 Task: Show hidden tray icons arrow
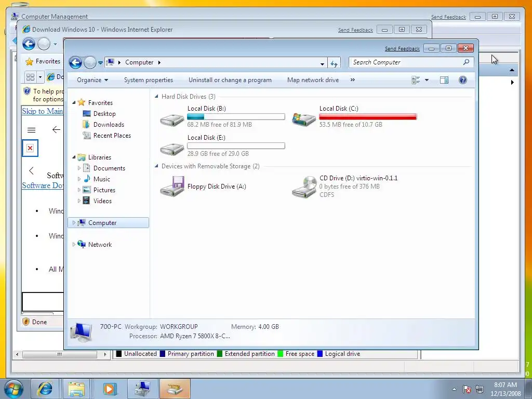(x=454, y=389)
